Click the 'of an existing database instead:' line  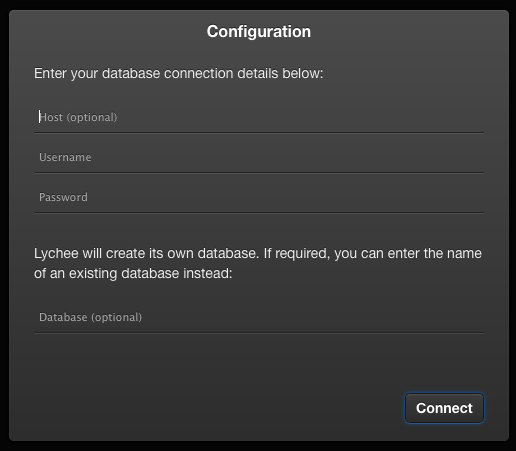pos(133,274)
